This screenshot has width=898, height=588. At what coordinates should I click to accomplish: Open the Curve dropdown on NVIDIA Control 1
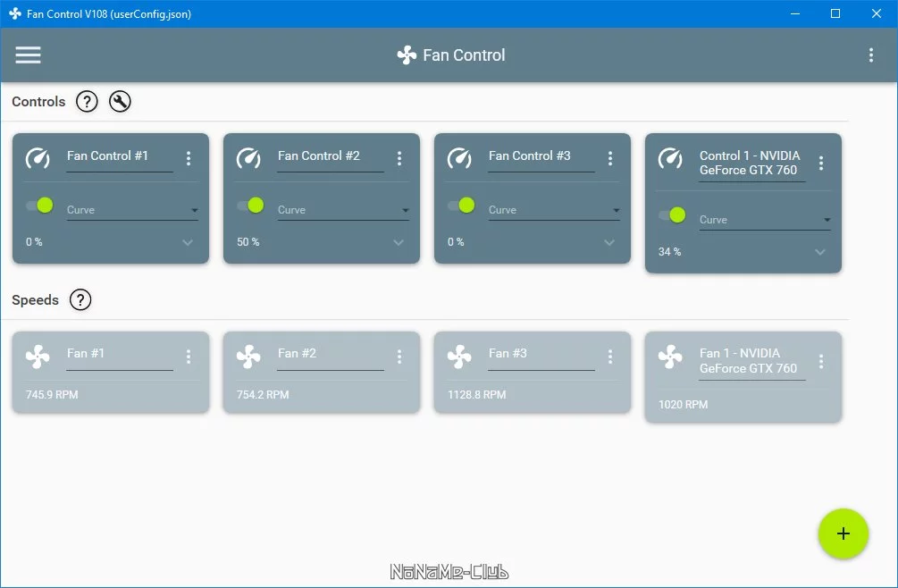pos(765,220)
